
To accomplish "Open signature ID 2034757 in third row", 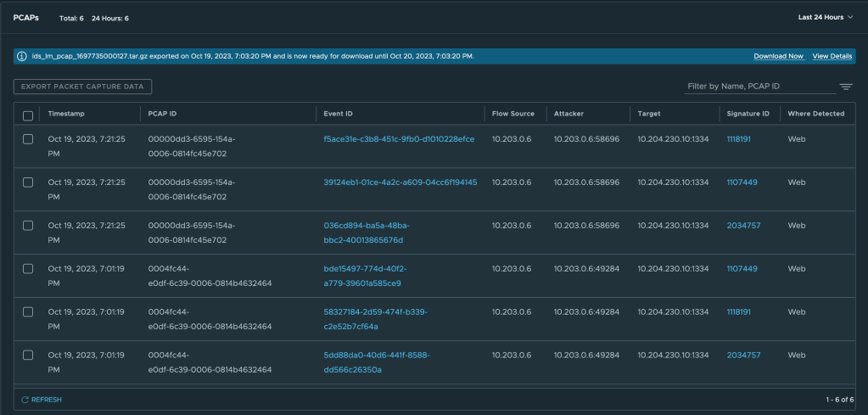I will click(x=743, y=226).
